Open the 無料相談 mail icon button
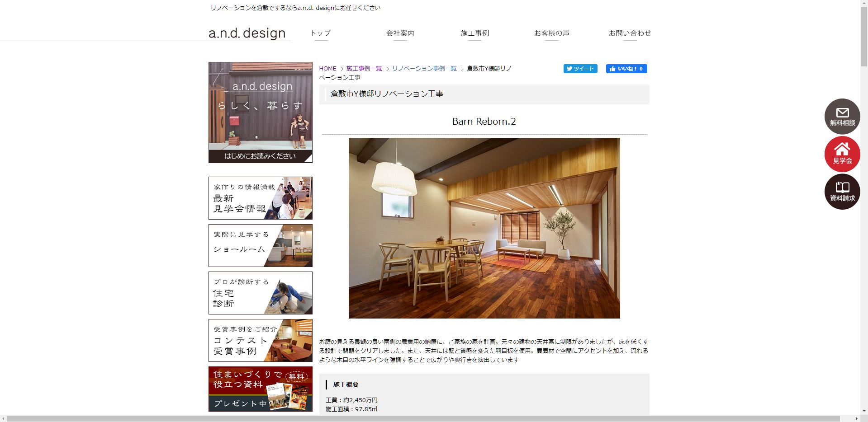Image resolution: width=868 pixels, height=422 pixels. coord(842,116)
